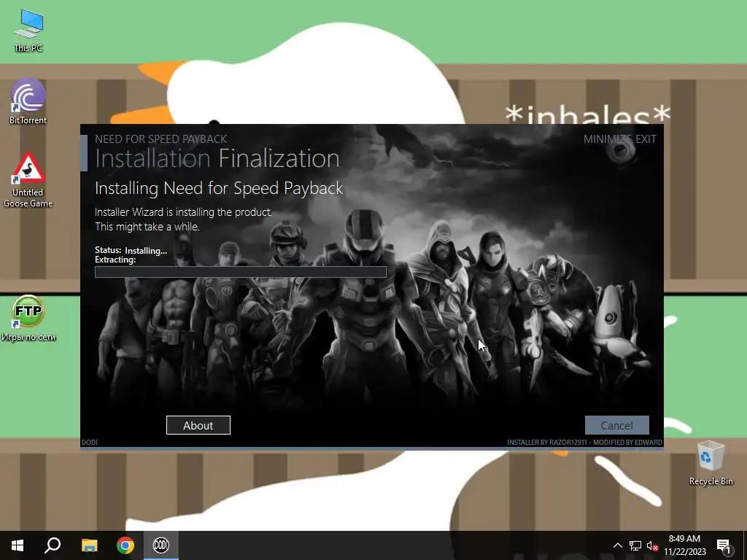Select the FTP Игры по сети shortcut

[x=28, y=318]
